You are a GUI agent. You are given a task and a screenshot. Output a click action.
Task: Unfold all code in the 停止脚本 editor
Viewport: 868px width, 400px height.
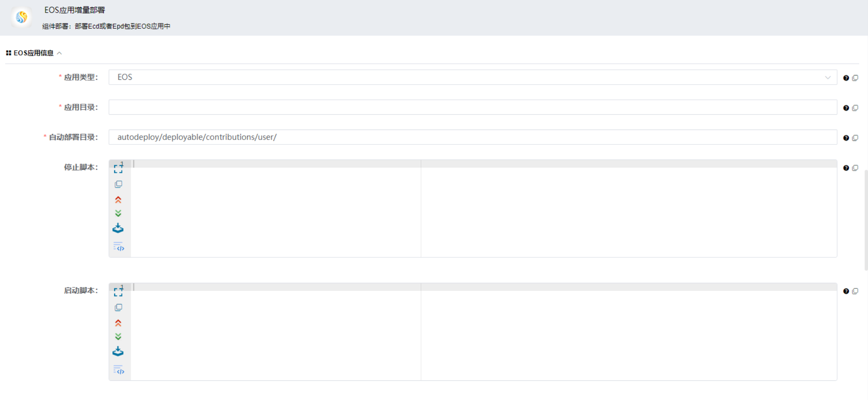[118, 213]
